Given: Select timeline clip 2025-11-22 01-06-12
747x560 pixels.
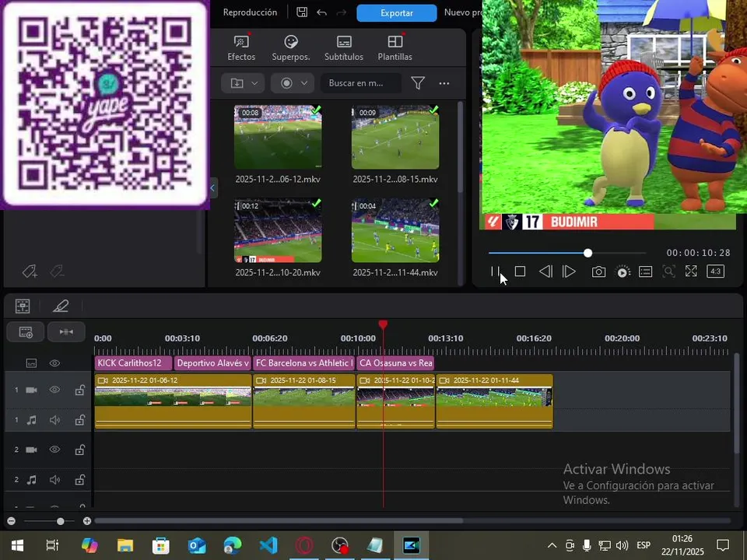Looking at the screenshot, I should click(x=173, y=401).
